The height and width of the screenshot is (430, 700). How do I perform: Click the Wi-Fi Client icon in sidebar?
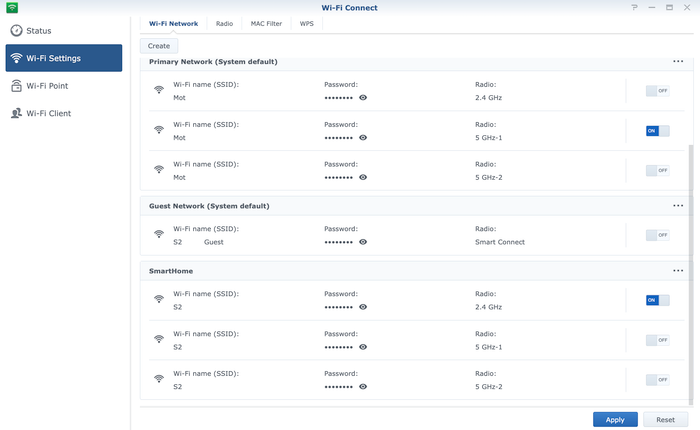(16, 113)
